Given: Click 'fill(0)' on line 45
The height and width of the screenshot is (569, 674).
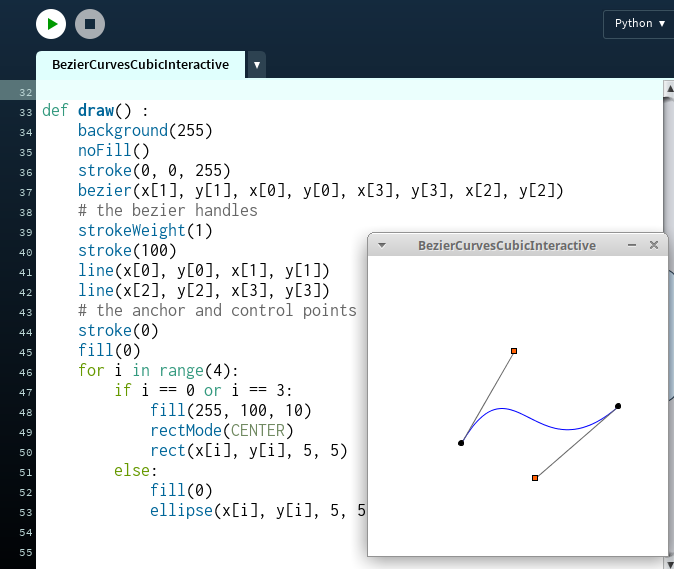Looking at the screenshot, I should pyautogui.click(x=109, y=351).
